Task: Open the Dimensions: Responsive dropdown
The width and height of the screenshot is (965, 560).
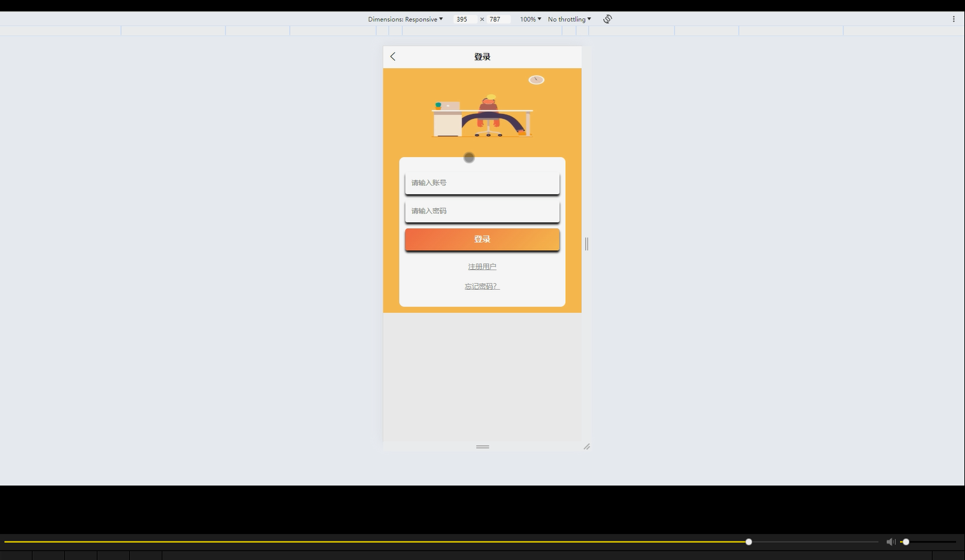Action: click(405, 19)
